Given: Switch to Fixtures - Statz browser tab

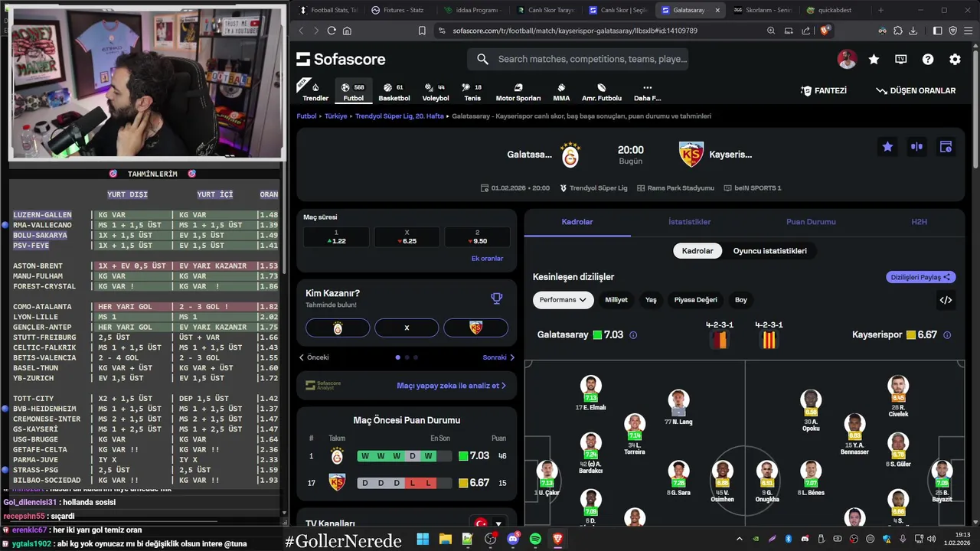Looking at the screenshot, I should pyautogui.click(x=398, y=10).
